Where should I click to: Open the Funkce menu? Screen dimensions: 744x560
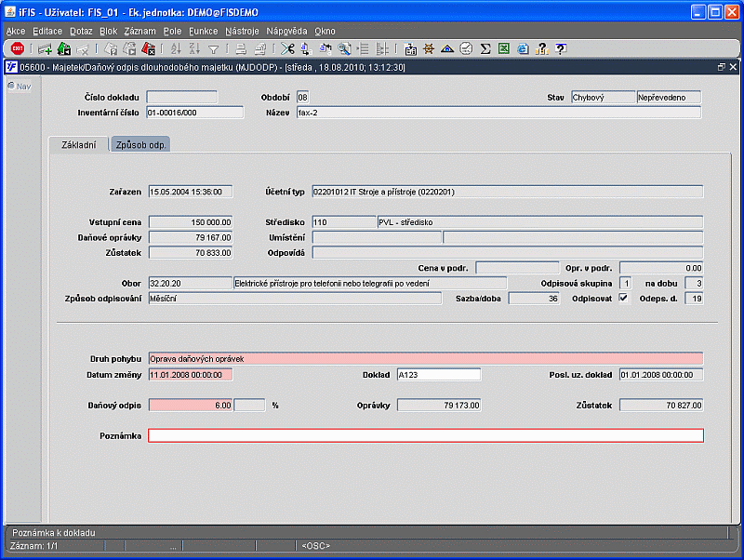[x=203, y=32]
